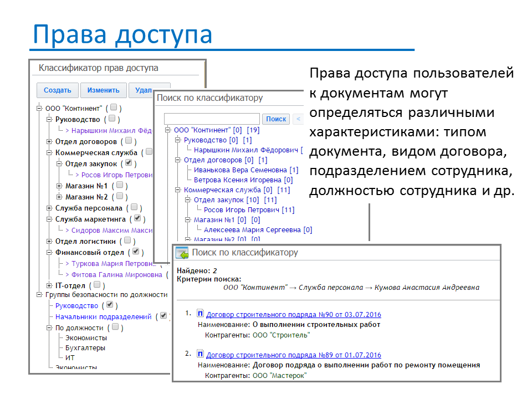Click the classifier search icon in results header
Screen dimensions: 532x399
182,253
